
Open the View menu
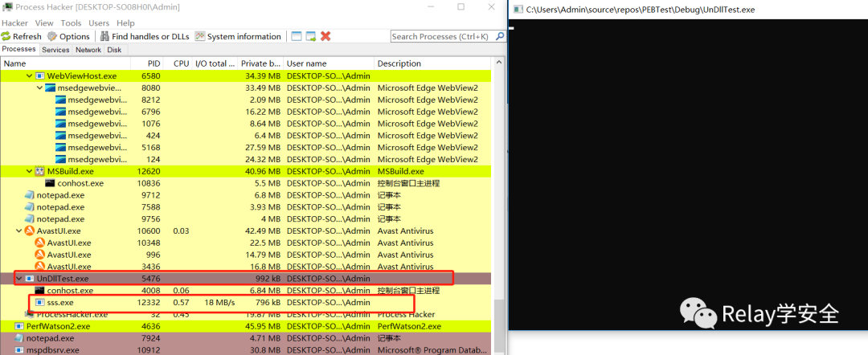click(x=44, y=23)
